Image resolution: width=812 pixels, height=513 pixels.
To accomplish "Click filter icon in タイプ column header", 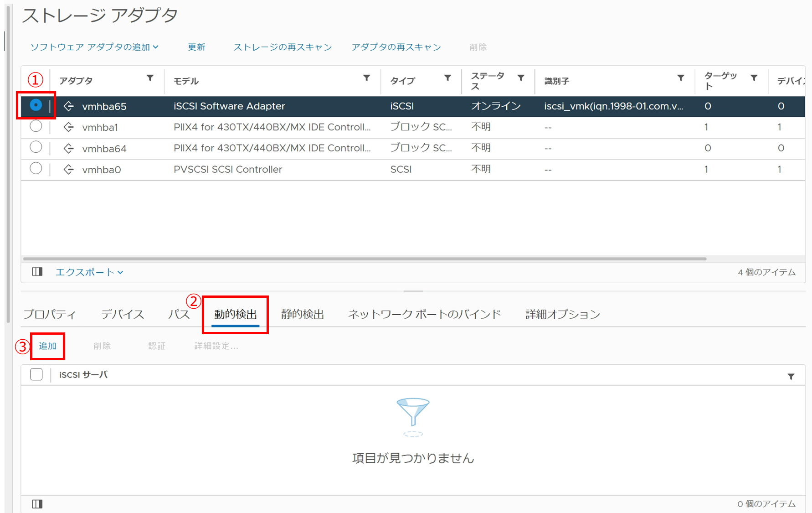I will [447, 78].
